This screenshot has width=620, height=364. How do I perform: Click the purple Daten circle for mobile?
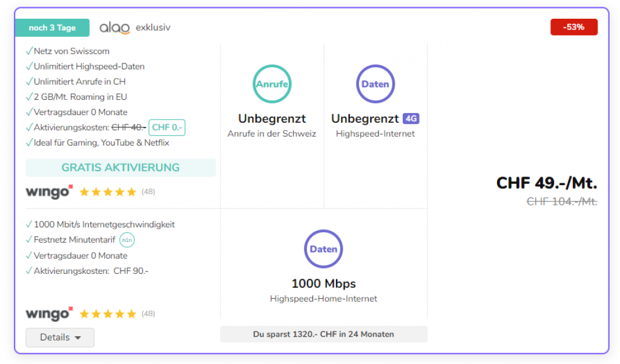point(375,84)
